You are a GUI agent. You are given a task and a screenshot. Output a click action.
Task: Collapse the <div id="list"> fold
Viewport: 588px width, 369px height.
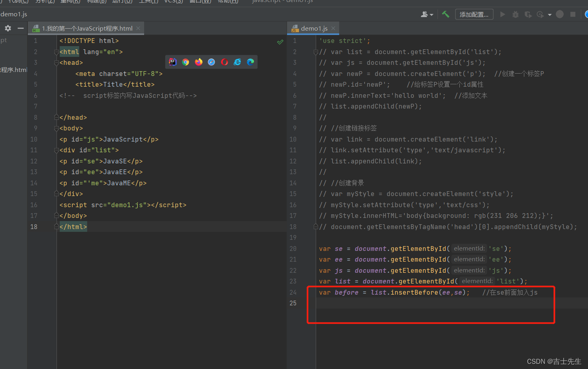pyautogui.click(x=56, y=150)
